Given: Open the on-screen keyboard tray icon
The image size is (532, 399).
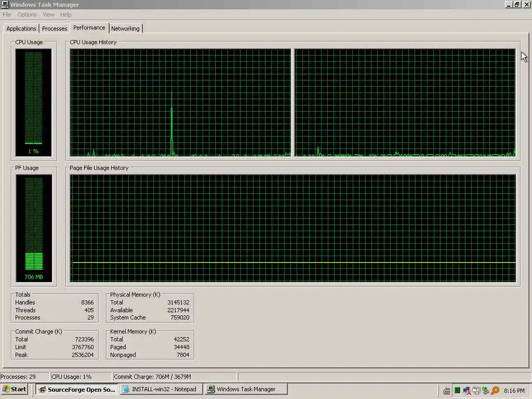Looking at the screenshot, I should (447, 391).
